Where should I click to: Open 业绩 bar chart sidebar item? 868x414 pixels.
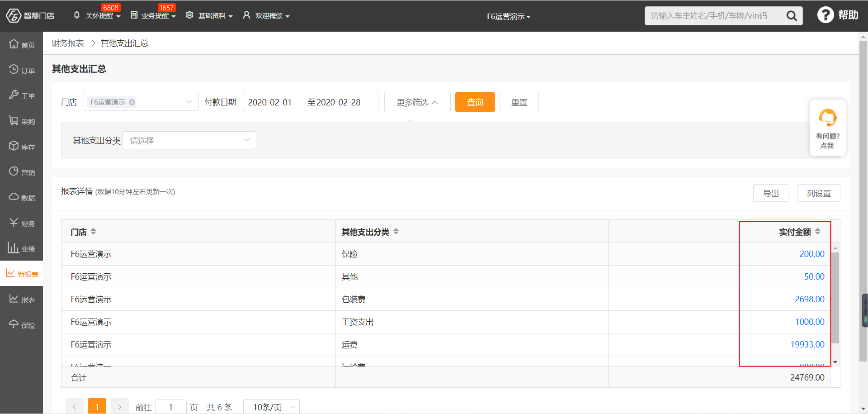[22, 248]
